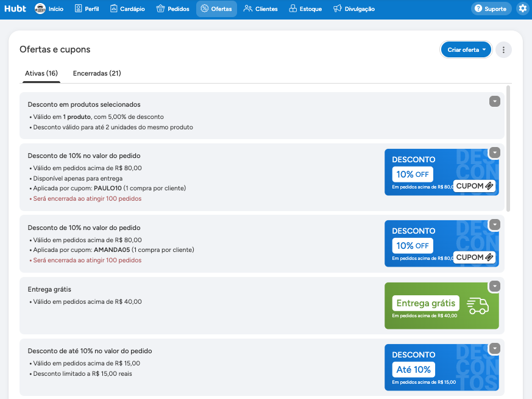Click 'Entrega grátis' offer title

pyautogui.click(x=49, y=289)
